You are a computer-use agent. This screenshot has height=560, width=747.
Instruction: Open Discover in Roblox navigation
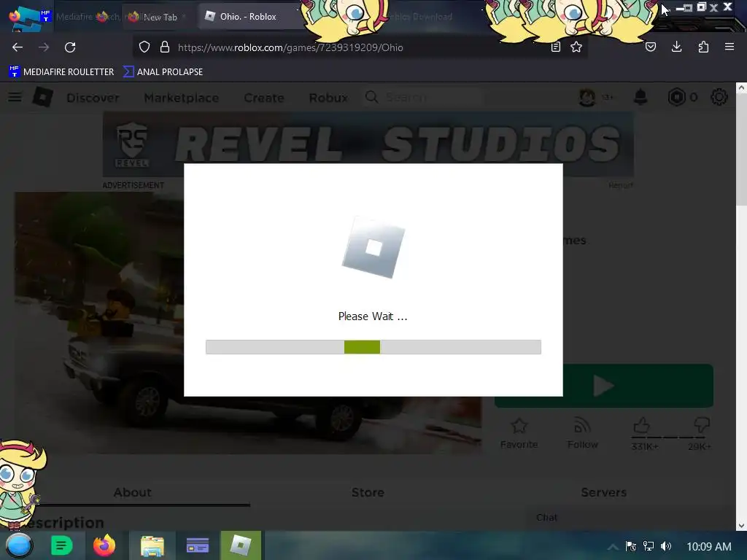pyautogui.click(x=93, y=98)
